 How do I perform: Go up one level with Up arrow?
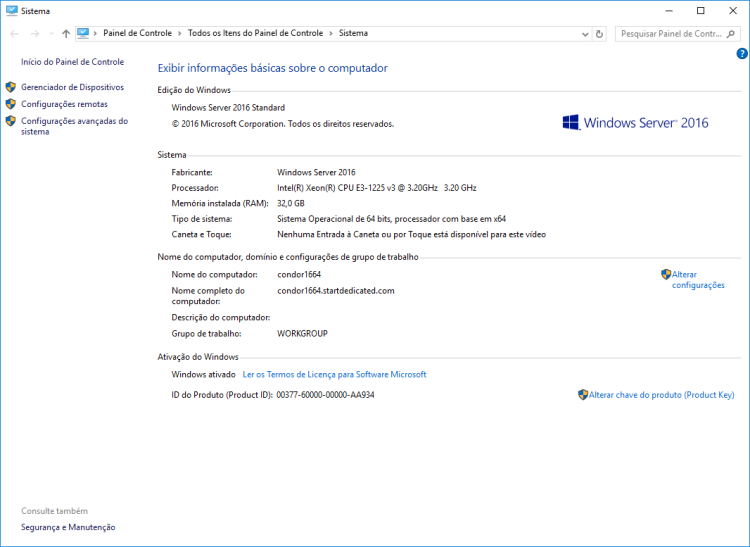tap(66, 33)
